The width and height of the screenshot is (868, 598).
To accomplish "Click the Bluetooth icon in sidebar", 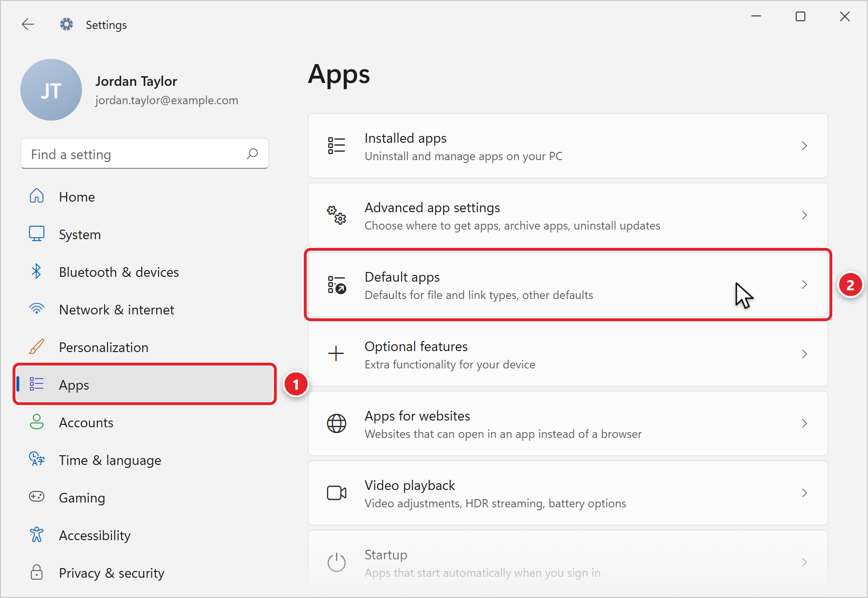I will 37,271.
